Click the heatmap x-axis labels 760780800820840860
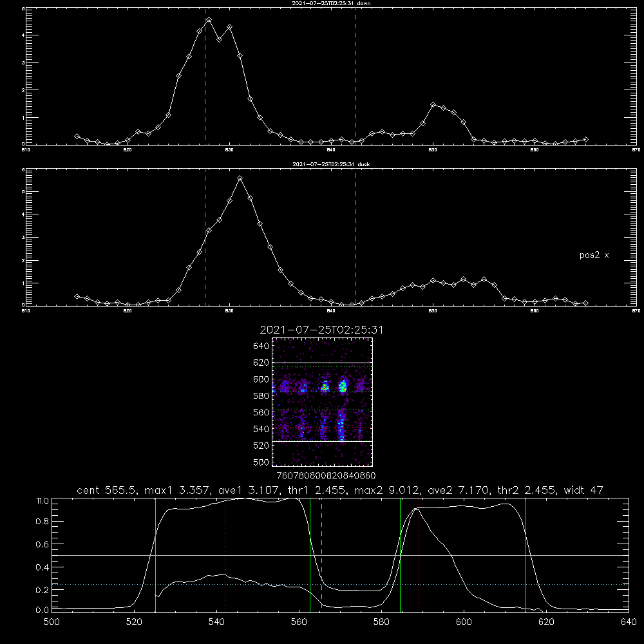 click(327, 476)
